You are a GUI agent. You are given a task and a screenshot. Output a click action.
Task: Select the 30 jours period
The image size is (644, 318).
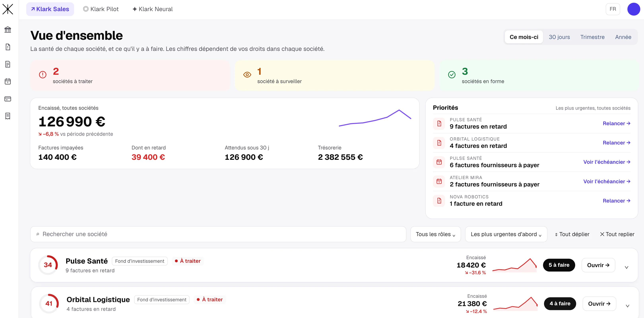click(559, 37)
